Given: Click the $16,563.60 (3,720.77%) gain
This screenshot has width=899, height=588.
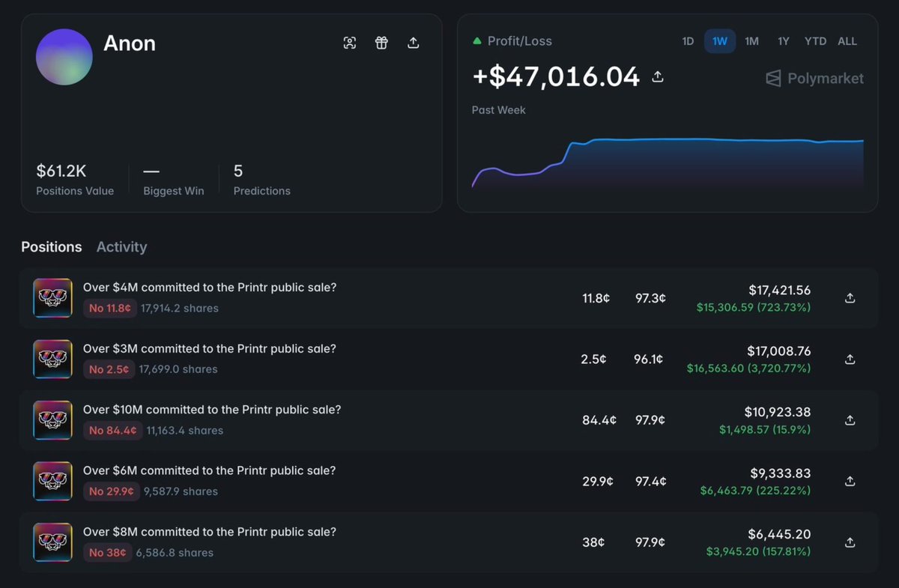Looking at the screenshot, I should (749, 369).
